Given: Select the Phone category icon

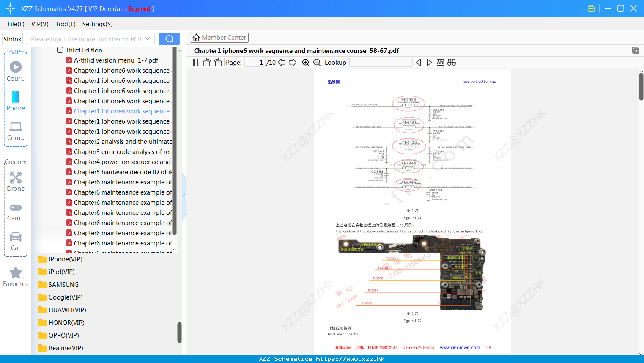Looking at the screenshot, I should 16,101.
